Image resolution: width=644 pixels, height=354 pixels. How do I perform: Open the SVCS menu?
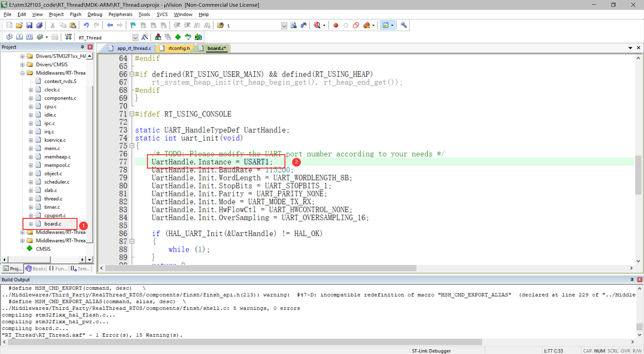coord(162,14)
